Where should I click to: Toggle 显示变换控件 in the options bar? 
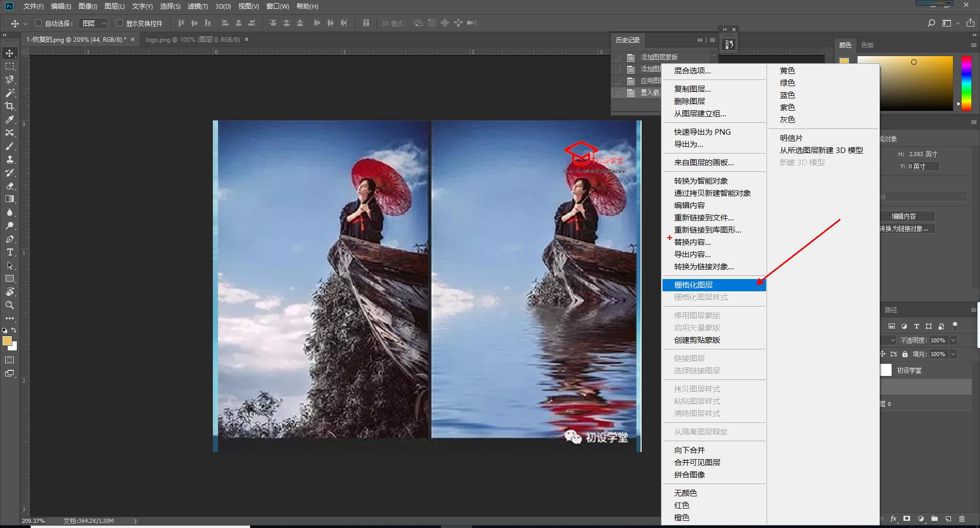click(x=119, y=23)
